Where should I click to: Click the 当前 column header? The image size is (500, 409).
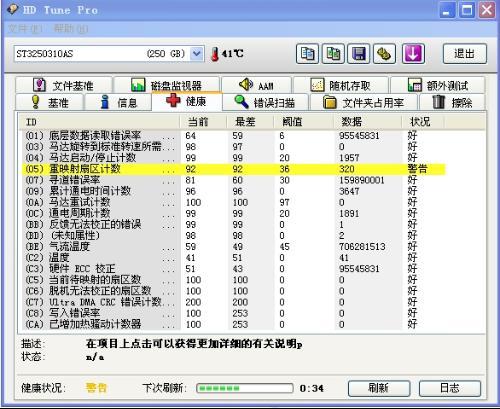point(203,122)
